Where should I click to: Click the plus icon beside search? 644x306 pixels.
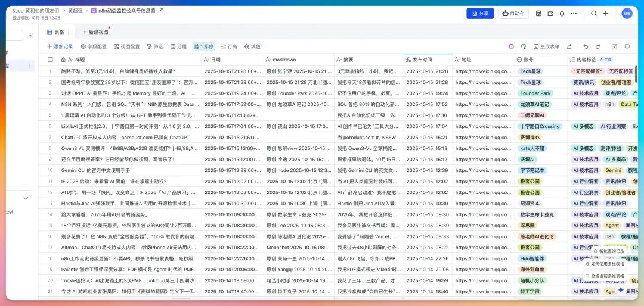(606, 13)
